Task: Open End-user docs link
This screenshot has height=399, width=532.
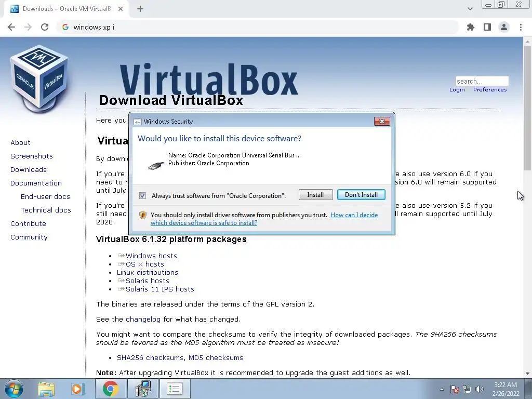Action: [x=46, y=197]
